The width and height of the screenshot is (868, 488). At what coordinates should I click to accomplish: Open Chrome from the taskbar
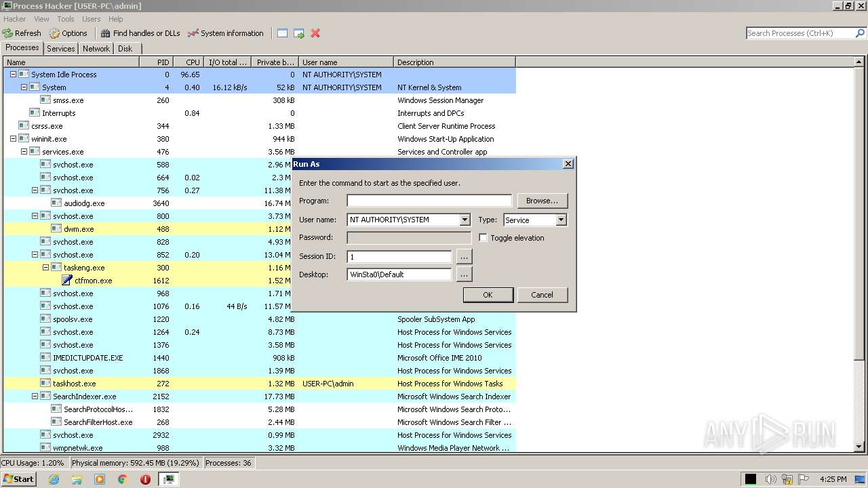(123, 479)
